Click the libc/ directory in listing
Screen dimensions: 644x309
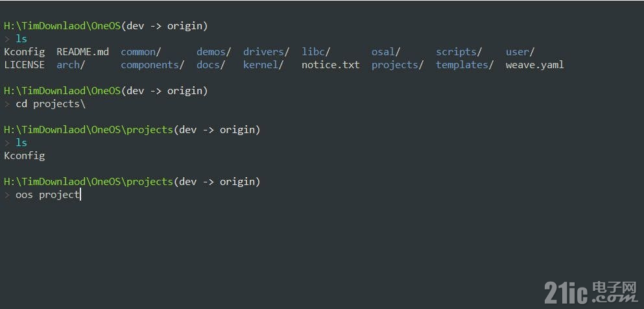[316, 52]
